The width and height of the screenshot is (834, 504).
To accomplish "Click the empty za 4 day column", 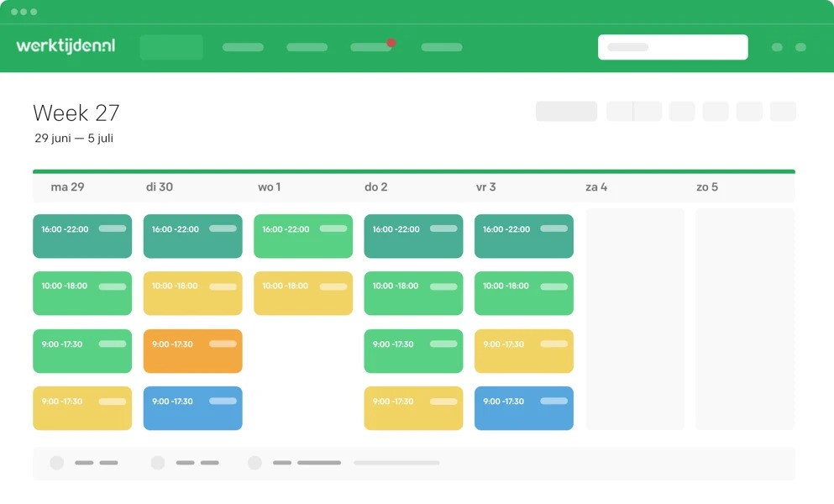I will coord(634,318).
